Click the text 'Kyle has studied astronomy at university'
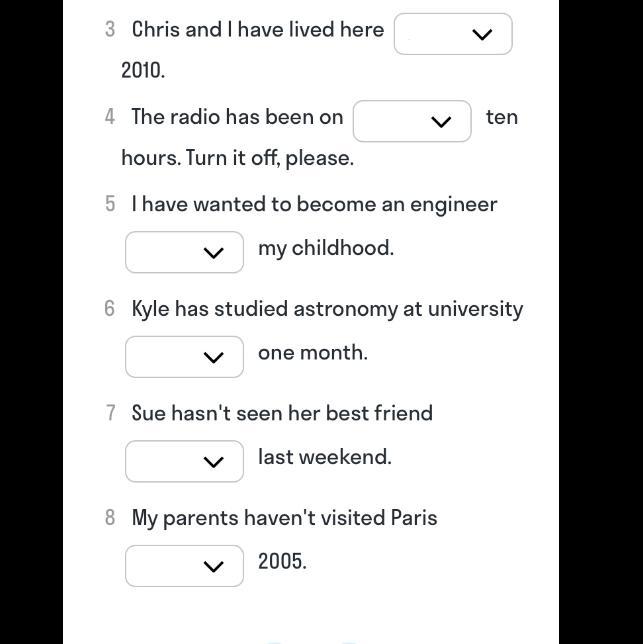The image size is (643, 644). (327, 309)
